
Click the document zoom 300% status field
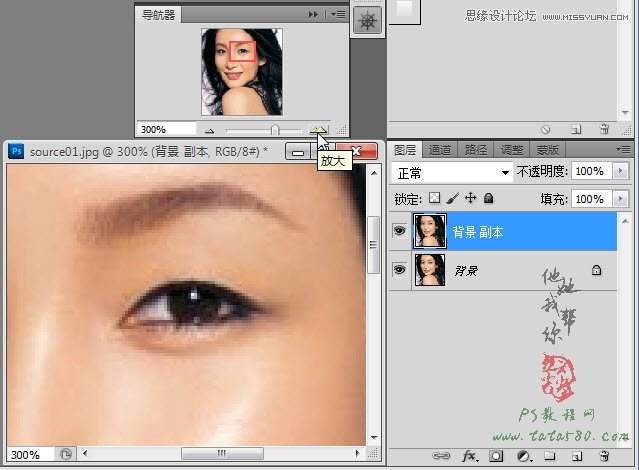coord(30,454)
